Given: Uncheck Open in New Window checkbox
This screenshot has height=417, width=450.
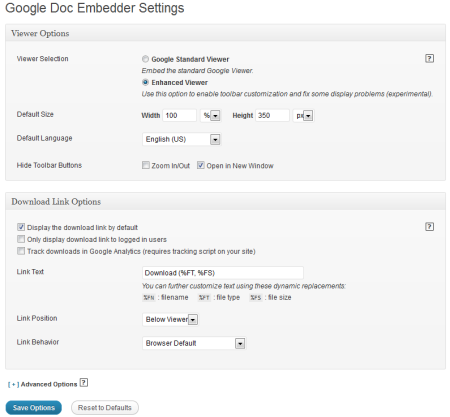Looking at the screenshot, I should 200,165.
